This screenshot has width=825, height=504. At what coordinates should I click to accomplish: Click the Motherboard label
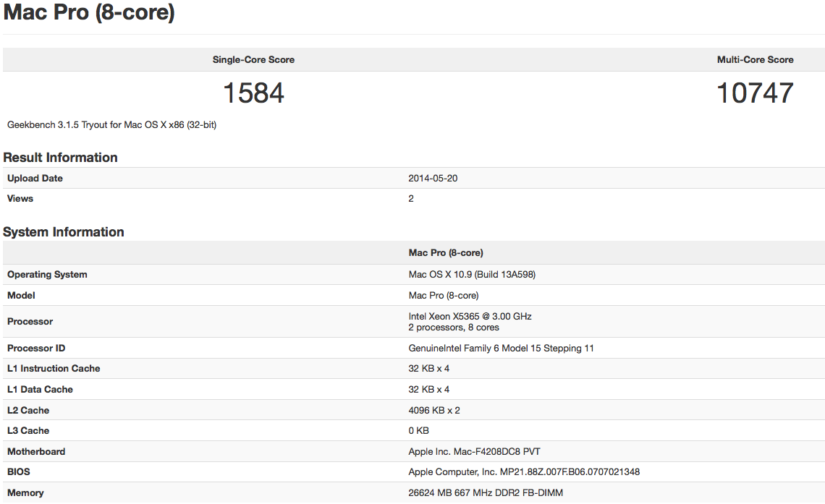[36, 452]
